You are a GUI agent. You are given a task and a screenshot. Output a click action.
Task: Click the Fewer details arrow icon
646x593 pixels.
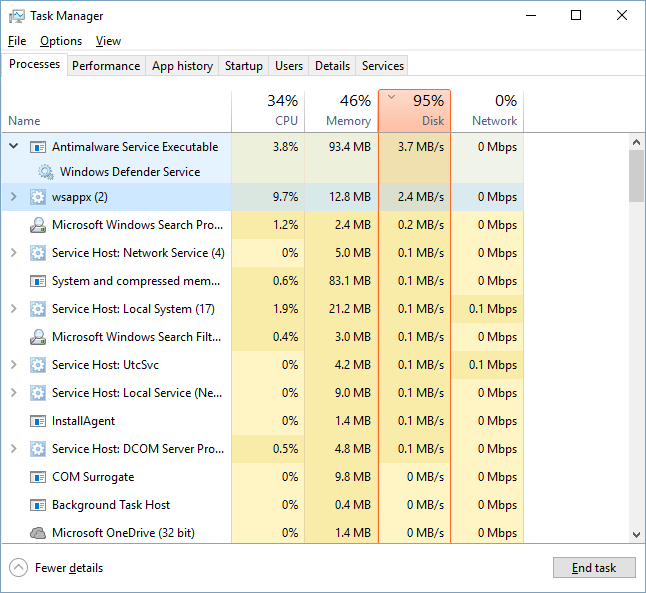(19, 568)
